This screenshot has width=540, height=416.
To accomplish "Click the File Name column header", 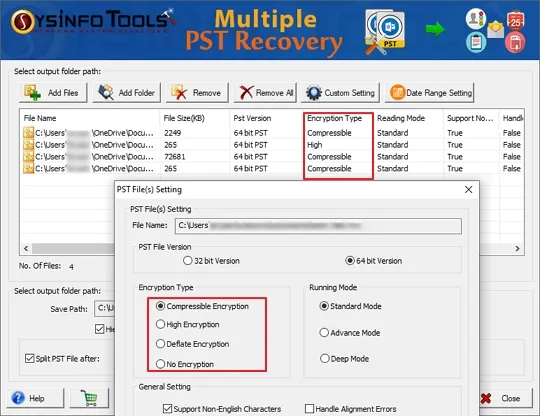I will click(x=90, y=118).
